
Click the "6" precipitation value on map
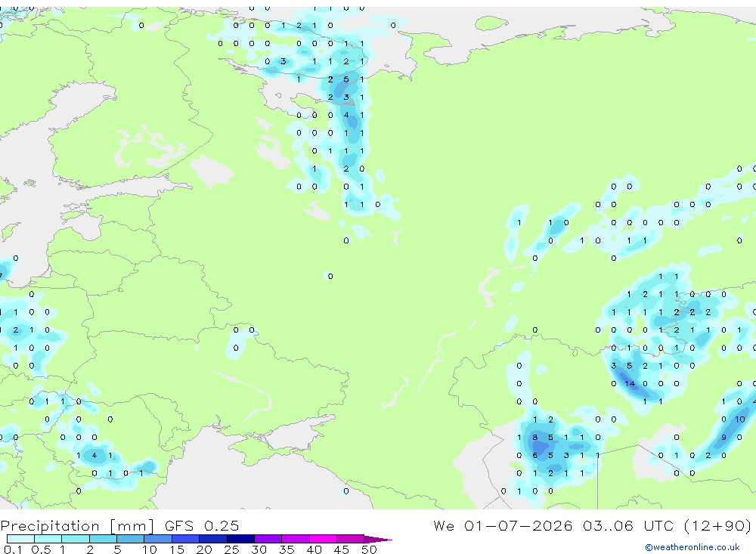[x=534, y=455]
